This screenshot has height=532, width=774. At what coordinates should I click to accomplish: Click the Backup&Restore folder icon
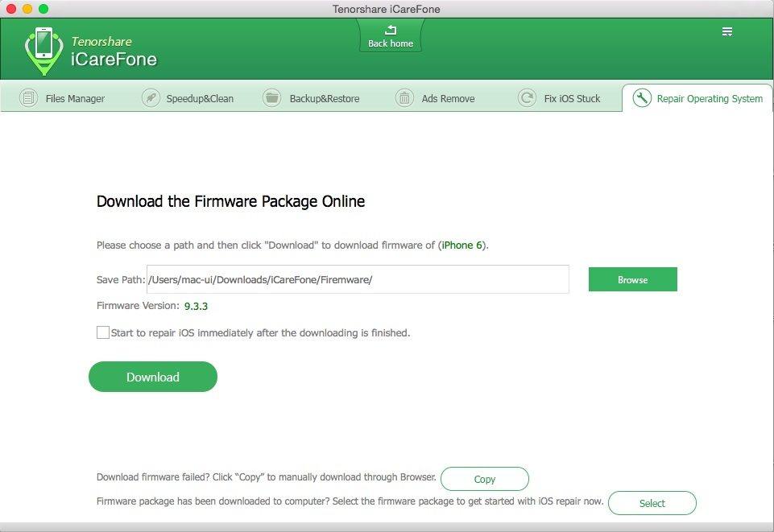click(271, 97)
